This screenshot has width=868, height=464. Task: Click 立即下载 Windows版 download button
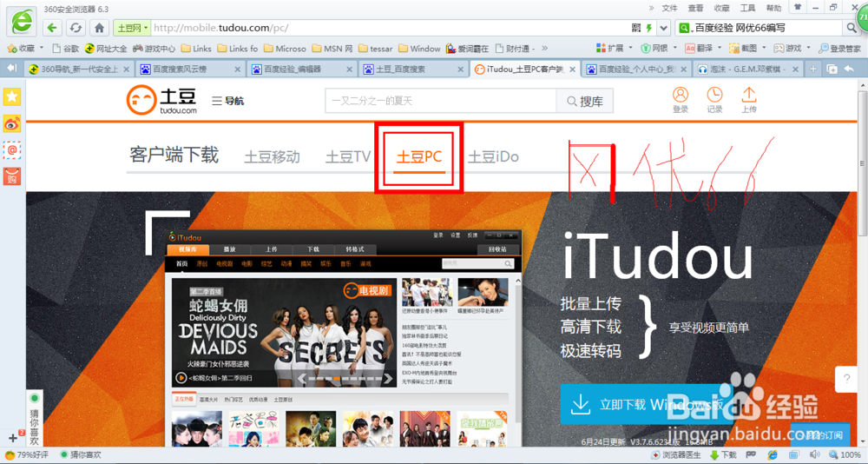click(646, 403)
